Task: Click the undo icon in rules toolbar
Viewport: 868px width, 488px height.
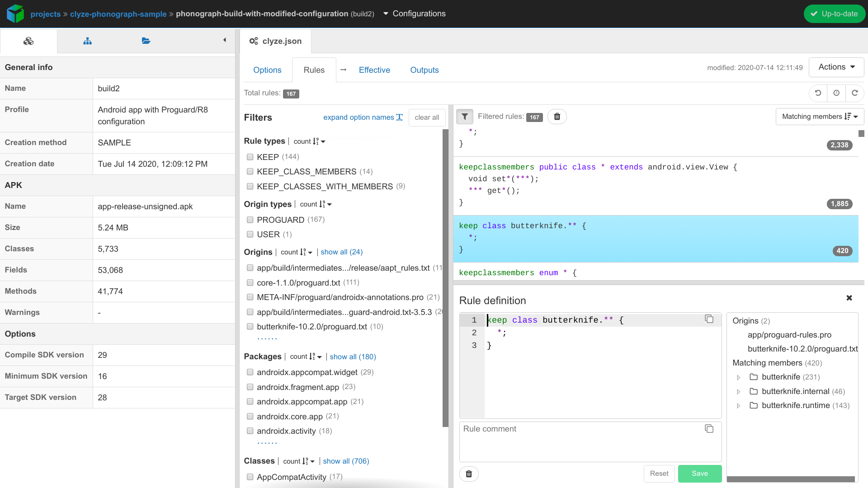Action: [x=818, y=93]
